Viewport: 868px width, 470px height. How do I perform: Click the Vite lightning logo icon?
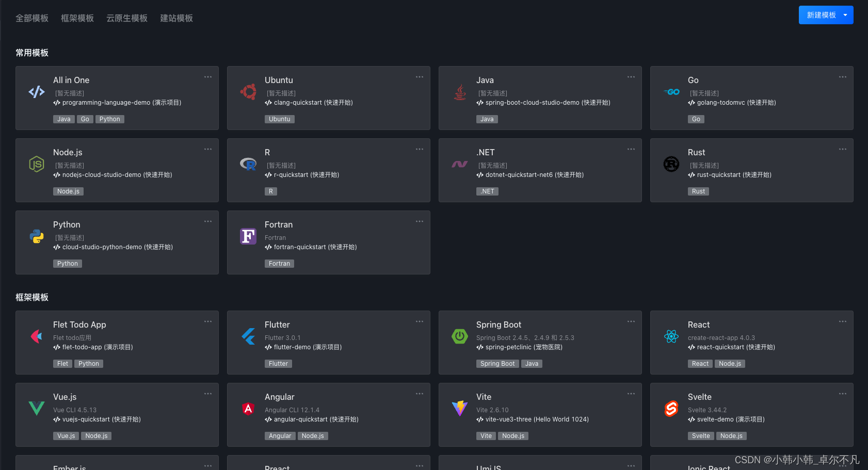point(460,409)
